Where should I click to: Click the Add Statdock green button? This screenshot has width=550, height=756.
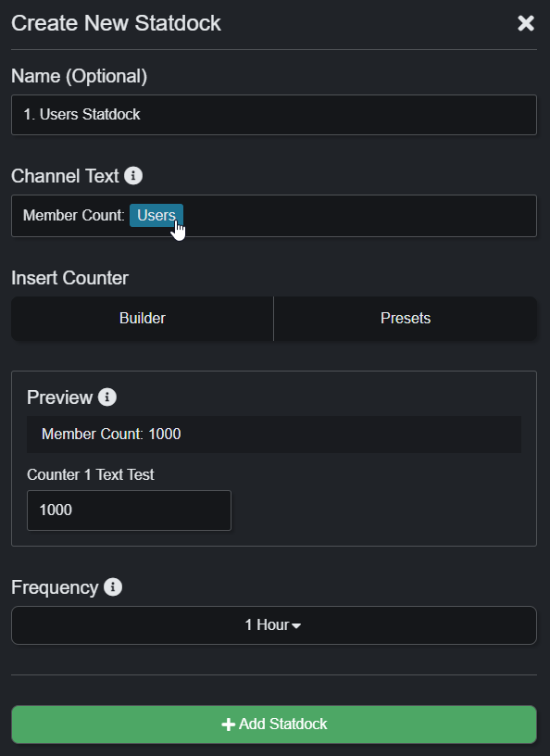click(274, 724)
